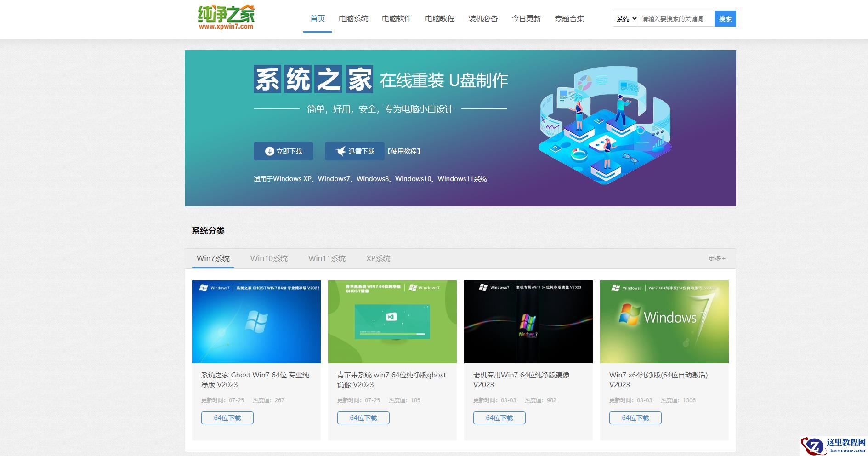Open the 老机专用Win7 64位纯净版镜像 thumbnail
Viewport: 868px width, 456px height.
pos(528,322)
